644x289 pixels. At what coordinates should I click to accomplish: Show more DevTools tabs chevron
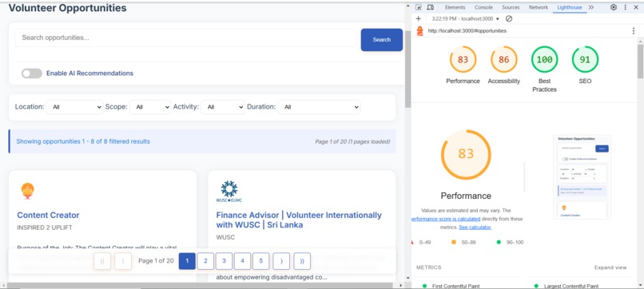point(591,7)
